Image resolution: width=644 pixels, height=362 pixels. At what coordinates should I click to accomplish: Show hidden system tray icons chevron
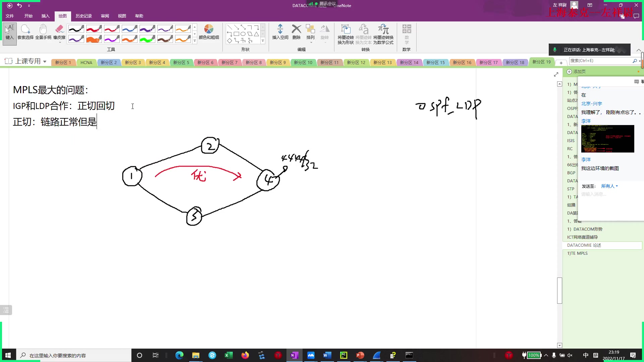click(546, 355)
